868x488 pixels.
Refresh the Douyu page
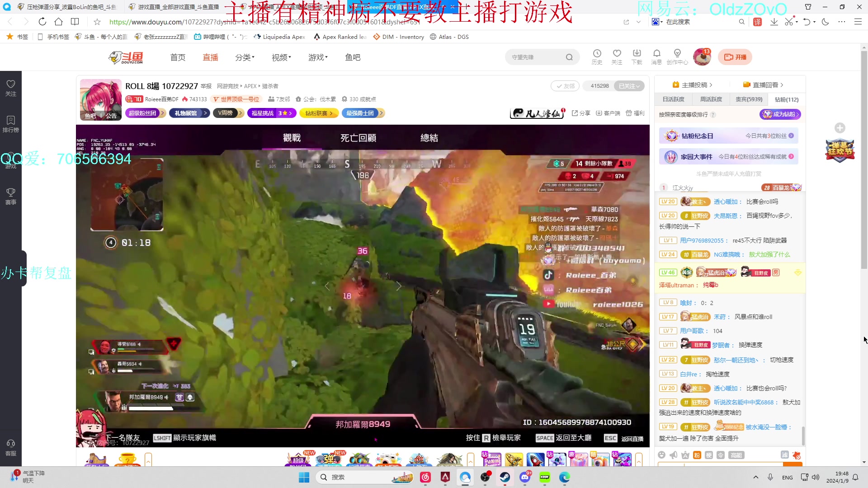[42, 22]
